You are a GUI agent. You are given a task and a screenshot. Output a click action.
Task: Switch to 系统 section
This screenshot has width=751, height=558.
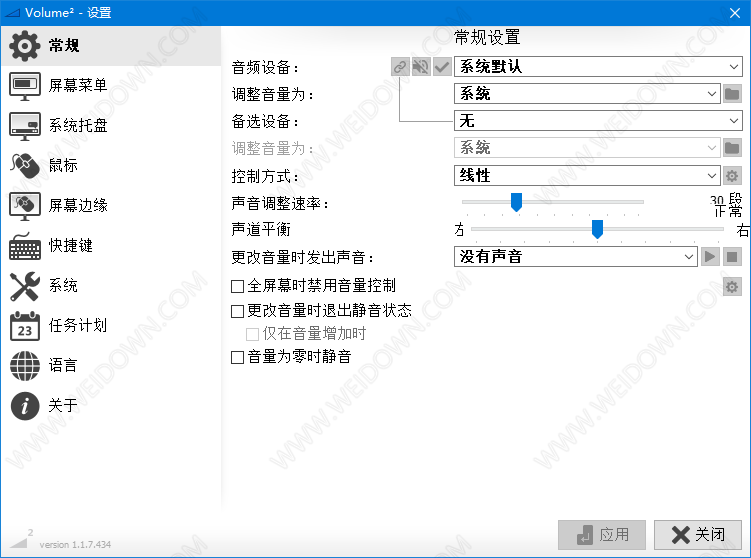click(63, 285)
